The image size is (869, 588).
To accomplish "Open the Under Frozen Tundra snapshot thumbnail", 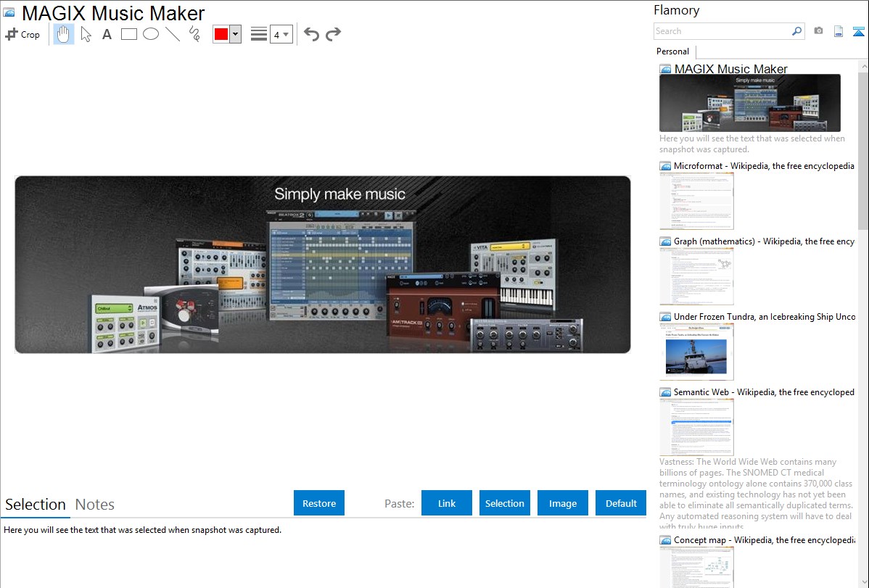I will point(696,352).
